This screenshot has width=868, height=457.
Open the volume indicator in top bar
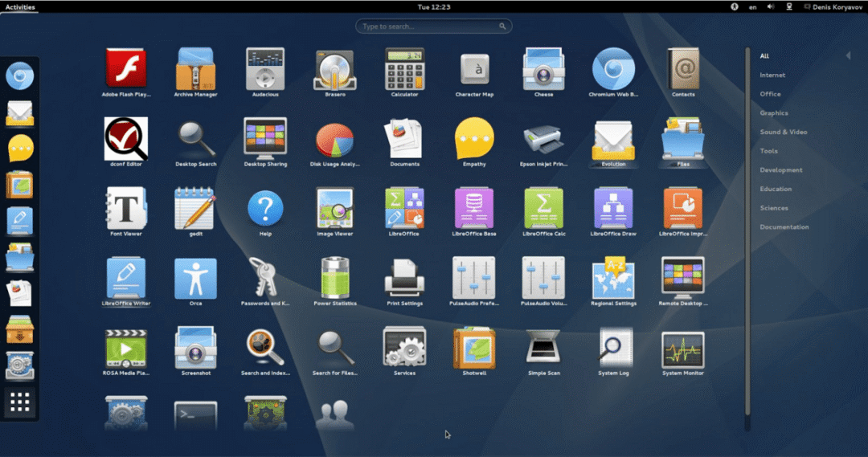click(x=770, y=6)
